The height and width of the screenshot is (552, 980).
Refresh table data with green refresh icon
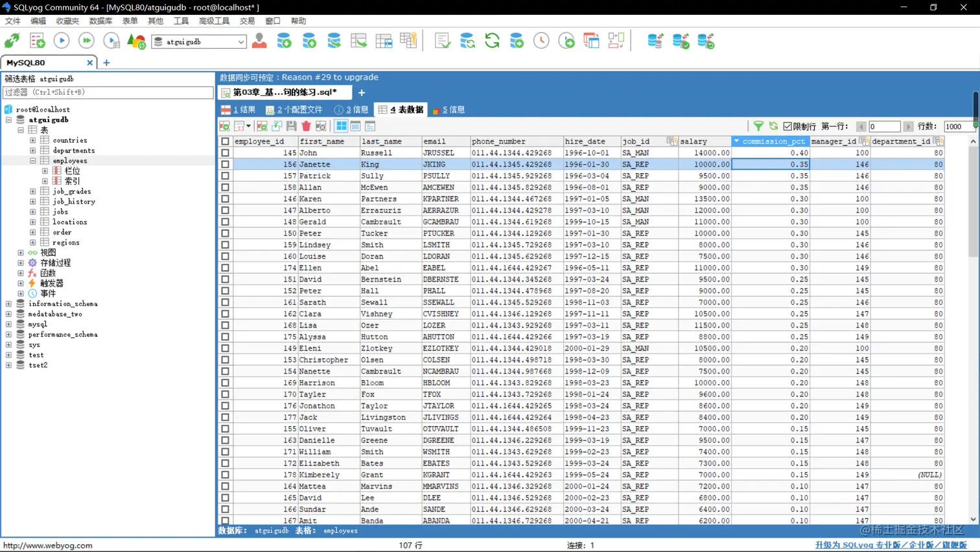(x=773, y=126)
